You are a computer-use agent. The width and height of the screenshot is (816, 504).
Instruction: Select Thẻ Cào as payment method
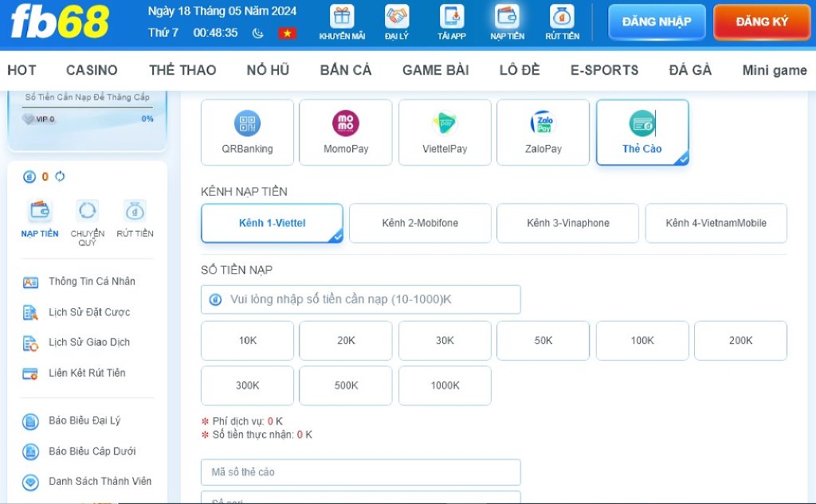(641, 132)
